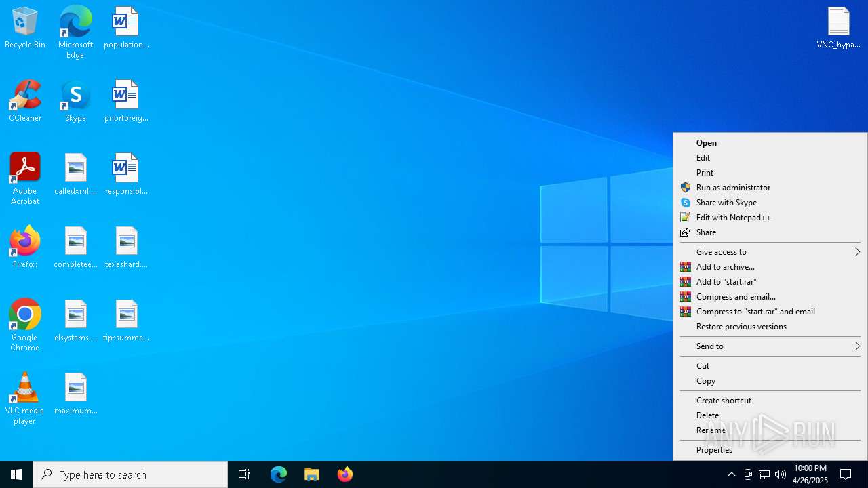Show hidden system tray icons
The image size is (868, 488).
pos(731,474)
